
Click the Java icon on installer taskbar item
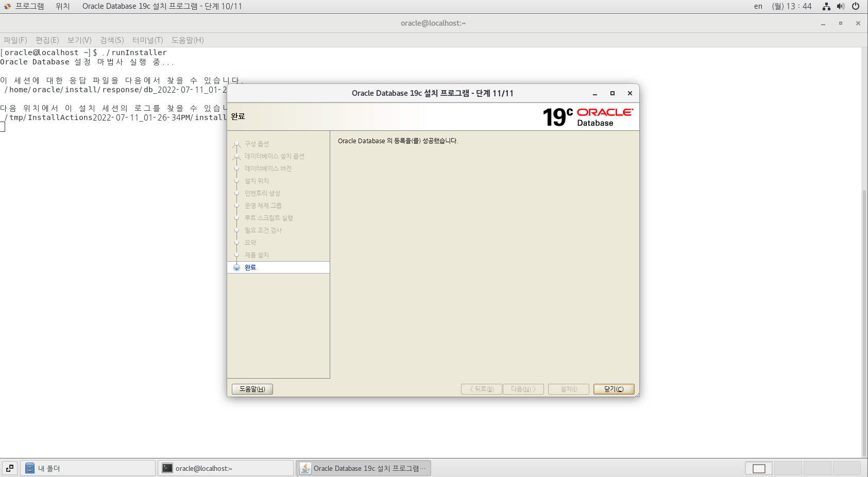(305, 468)
